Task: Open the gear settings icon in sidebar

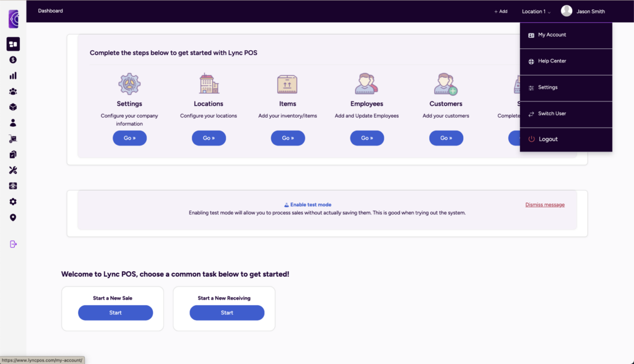Action: tap(13, 202)
